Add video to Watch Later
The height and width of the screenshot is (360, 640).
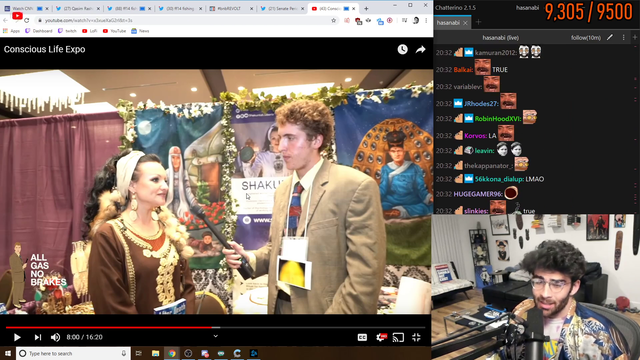(x=402, y=49)
